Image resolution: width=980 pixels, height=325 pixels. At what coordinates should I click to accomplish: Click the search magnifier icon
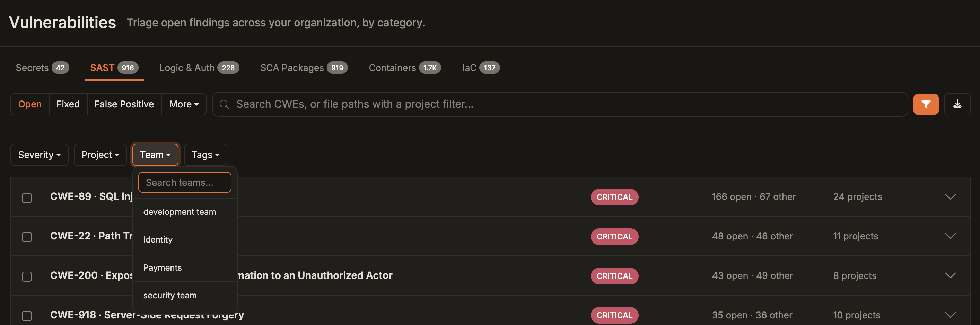225,104
